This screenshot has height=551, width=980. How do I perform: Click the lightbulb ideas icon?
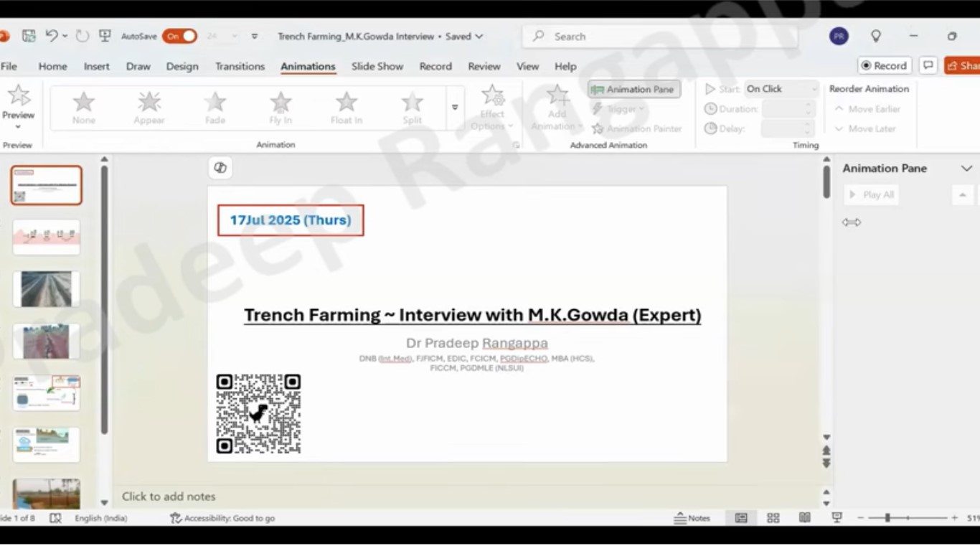point(875,36)
